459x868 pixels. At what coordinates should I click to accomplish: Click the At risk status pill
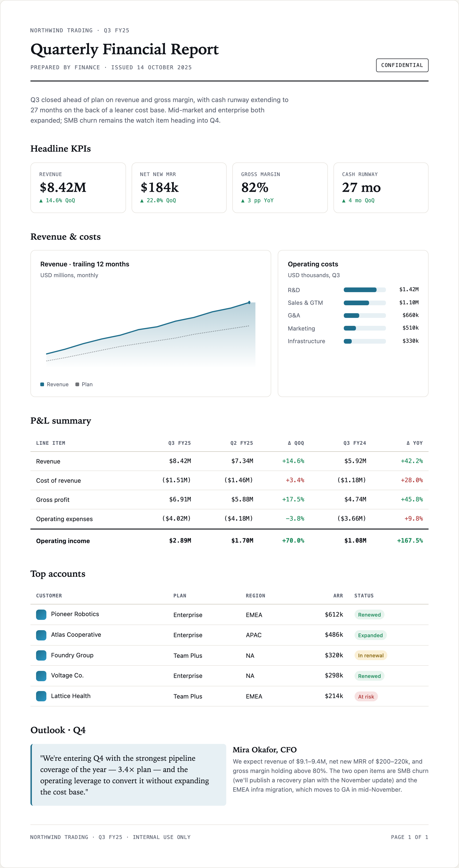point(366,696)
